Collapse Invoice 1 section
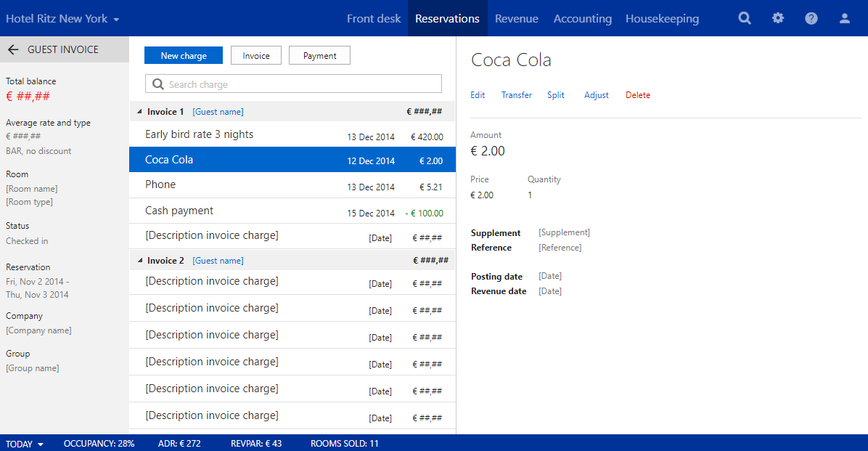The height and width of the screenshot is (451, 868). coord(139,111)
